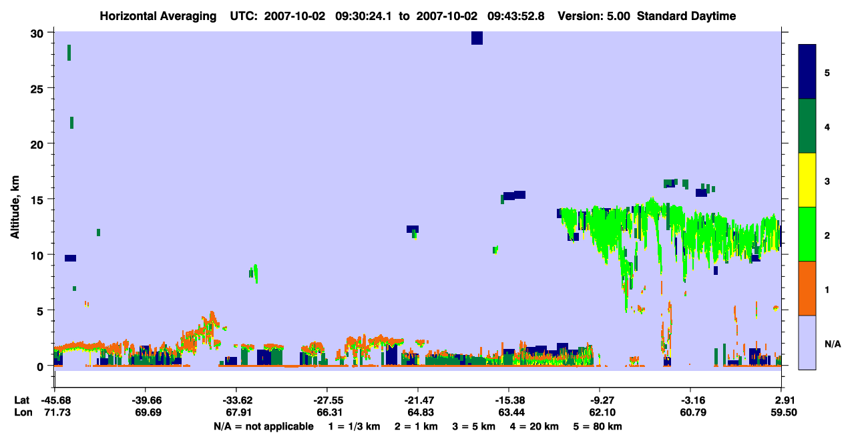Image resolution: width=868 pixels, height=445 pixels.
Task: Click the colorbar label '3'
Action: (x=827, y=180)
